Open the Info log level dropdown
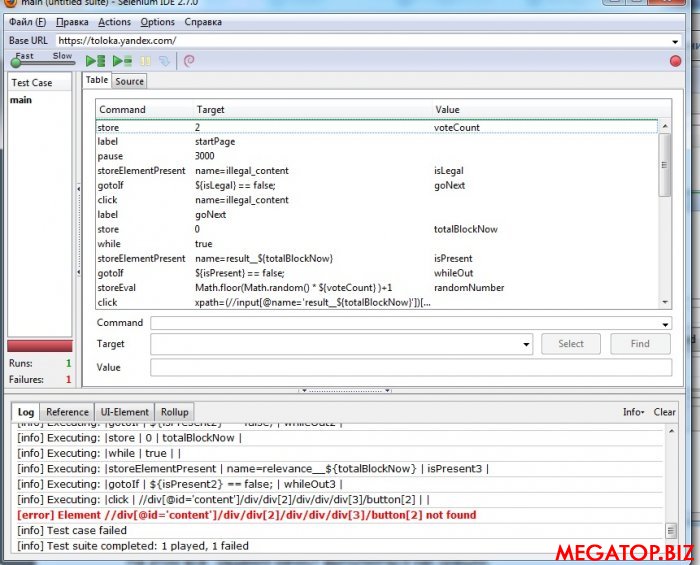Viewport: 700px width, 565px height. (x=633, y=412)
